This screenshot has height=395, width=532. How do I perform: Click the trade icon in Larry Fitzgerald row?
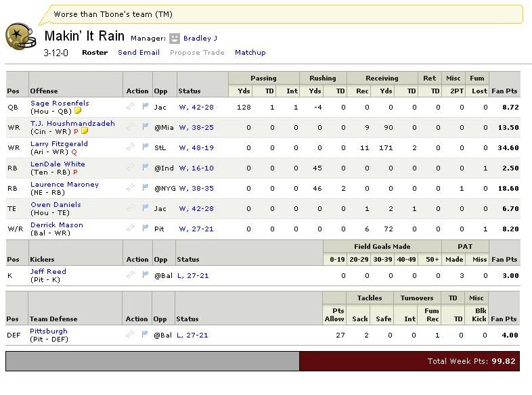[130, 147]
